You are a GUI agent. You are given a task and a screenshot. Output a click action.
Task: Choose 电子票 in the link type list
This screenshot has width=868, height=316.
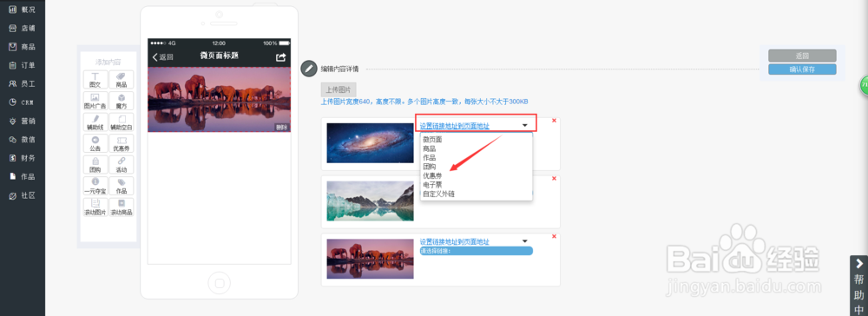tap(432, 184)
